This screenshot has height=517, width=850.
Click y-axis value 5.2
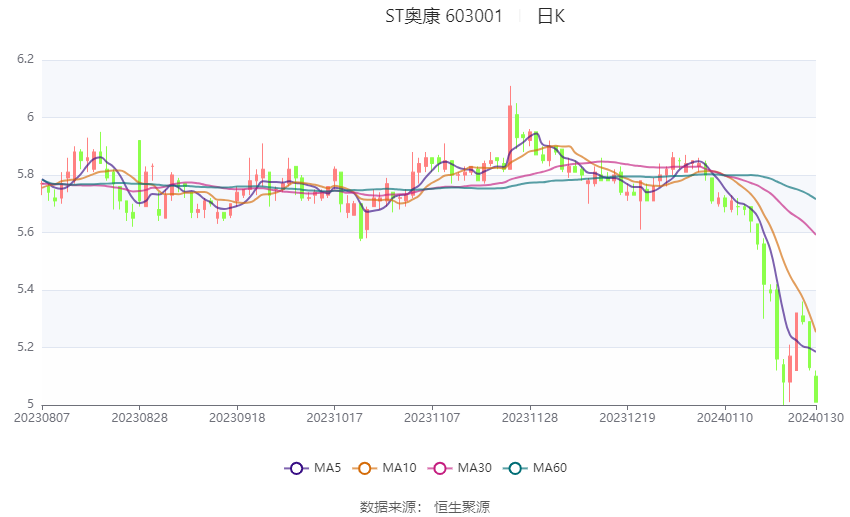pos(25,347)
